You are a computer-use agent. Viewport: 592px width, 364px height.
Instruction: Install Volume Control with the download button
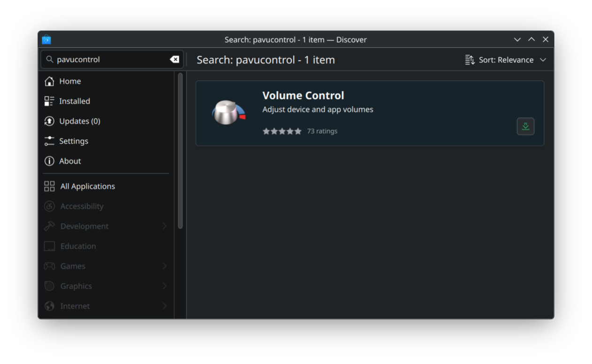[525, 126]
